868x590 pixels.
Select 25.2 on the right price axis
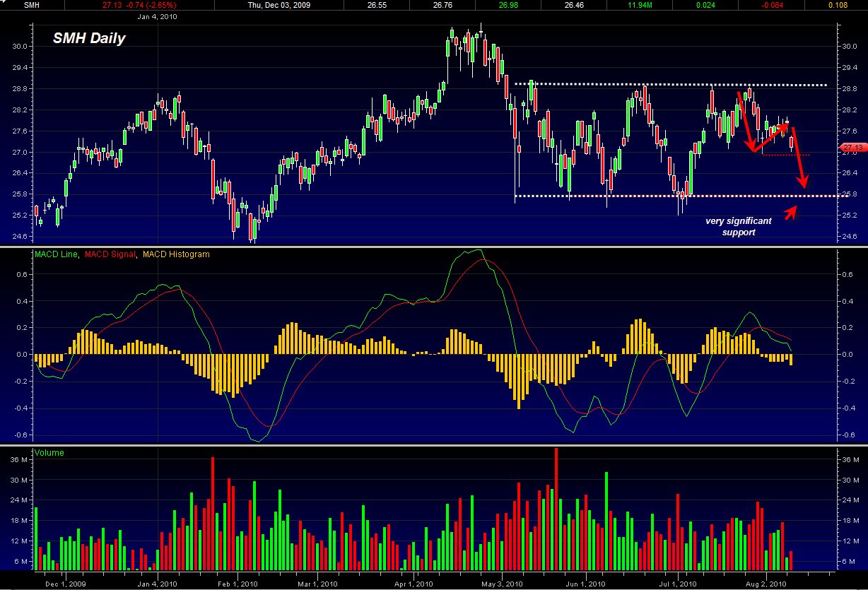coord(848,216)
